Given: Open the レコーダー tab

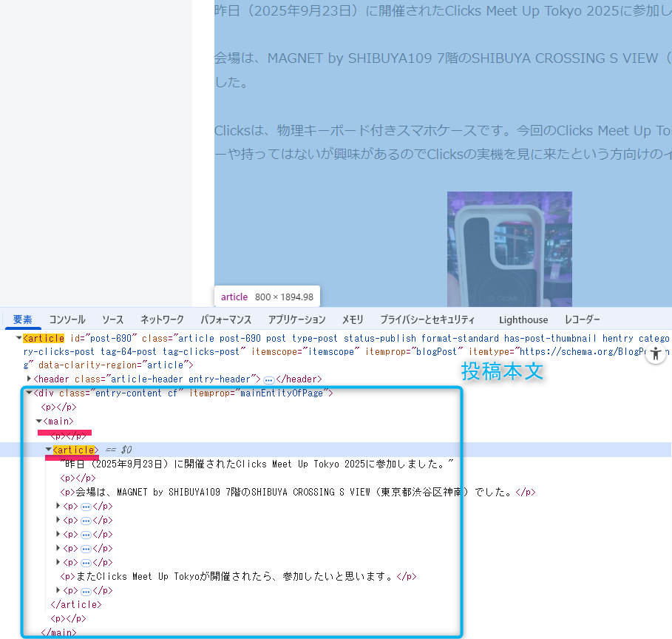Looking at the screenshot, I should click(582, 319).
